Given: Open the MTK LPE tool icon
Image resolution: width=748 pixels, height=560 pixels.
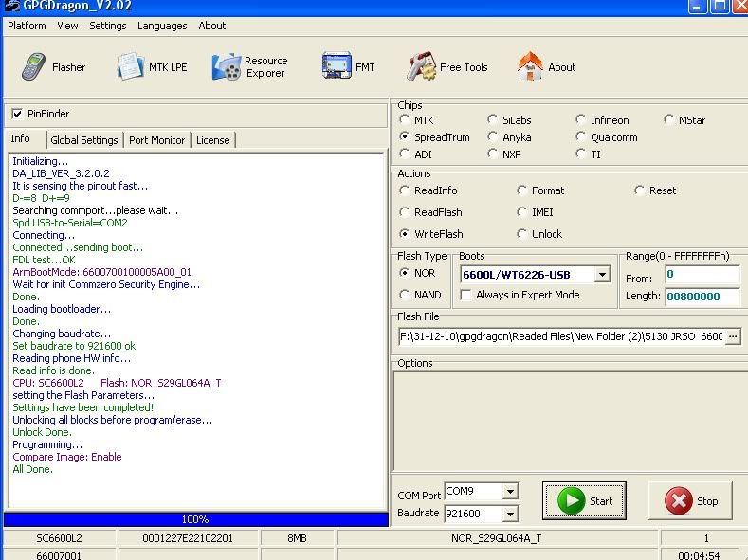Looking at the screenshot, I should 130,66.
